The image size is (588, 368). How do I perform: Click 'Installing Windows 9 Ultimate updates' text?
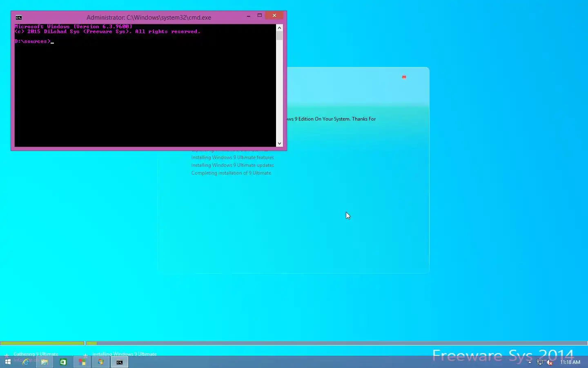(x=232, y=165)
